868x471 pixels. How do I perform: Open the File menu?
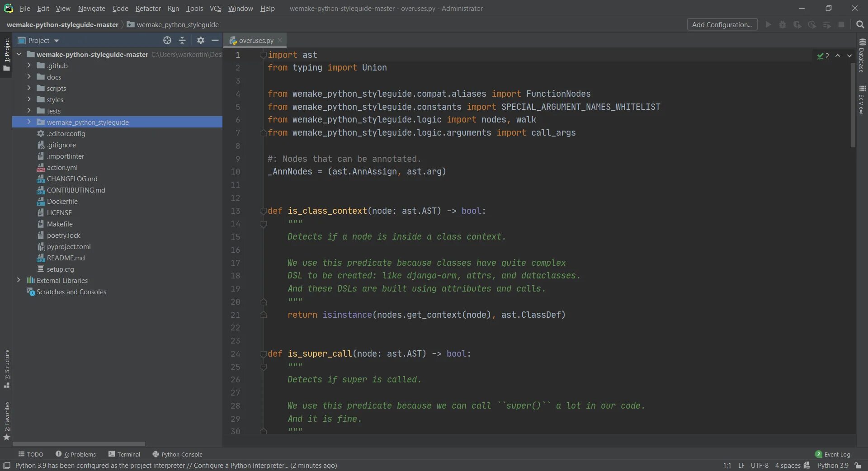pos(25,8)
